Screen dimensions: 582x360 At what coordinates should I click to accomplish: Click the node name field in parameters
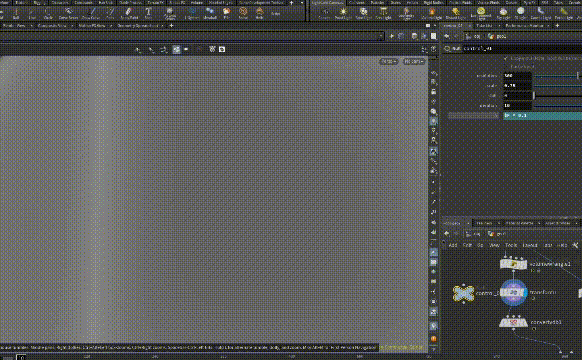click(522, 49)
